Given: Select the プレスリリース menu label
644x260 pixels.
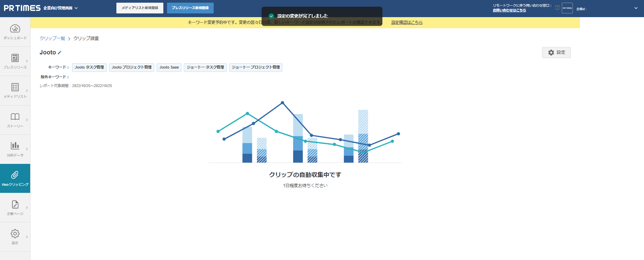Looking at the screenshot, I should [x=15, y=67].
